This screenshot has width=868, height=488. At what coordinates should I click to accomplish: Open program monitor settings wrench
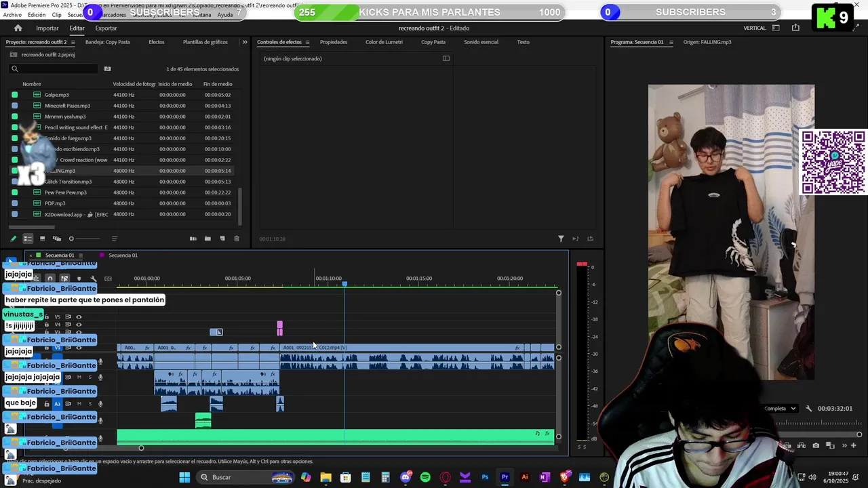(x=808, y=409)
